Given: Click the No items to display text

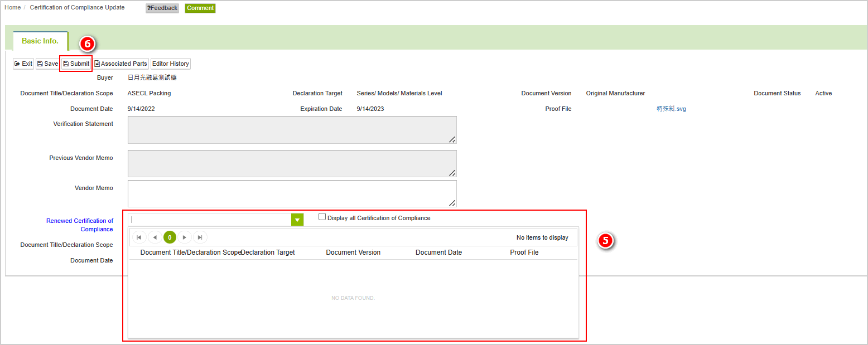Looking at the screenshot, I should click(542, 237).
